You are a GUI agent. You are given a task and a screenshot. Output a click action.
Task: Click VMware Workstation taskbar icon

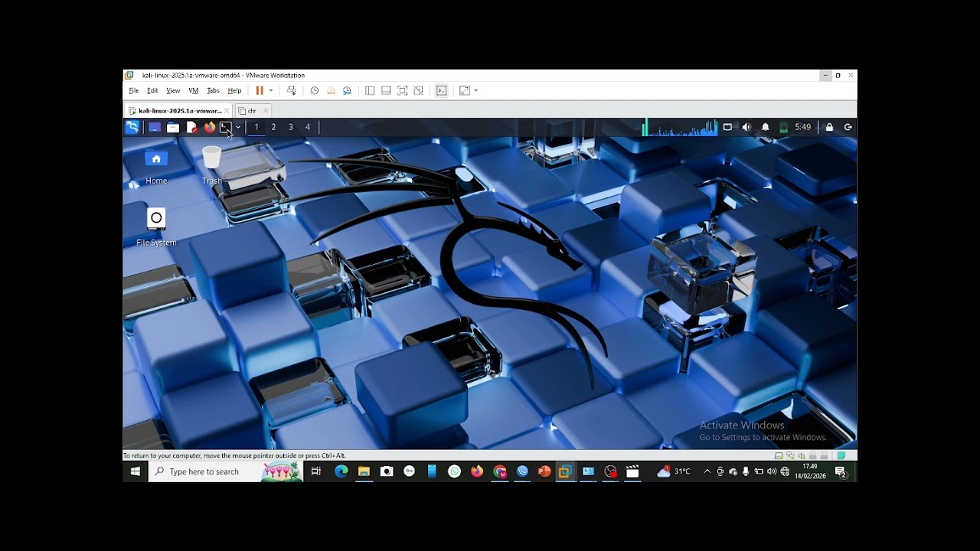(x=565, y=471)
